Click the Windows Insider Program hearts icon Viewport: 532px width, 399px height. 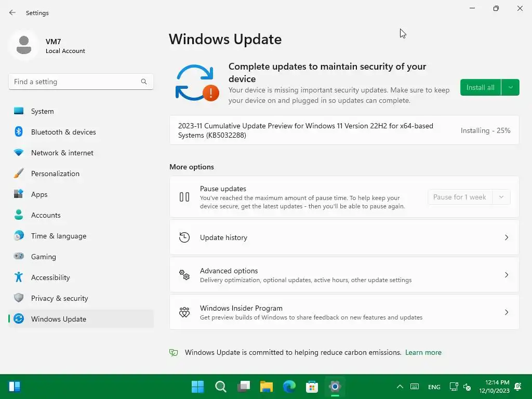(x=184, y=312)
